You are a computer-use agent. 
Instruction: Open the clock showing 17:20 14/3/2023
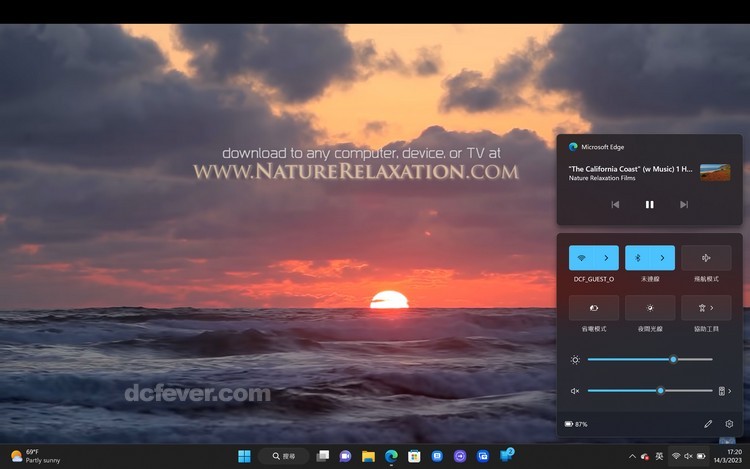coord(728,456)
